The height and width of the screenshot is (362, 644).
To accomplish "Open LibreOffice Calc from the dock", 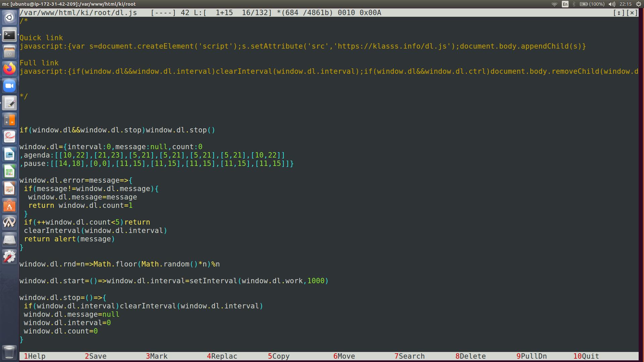I will 9,172.
